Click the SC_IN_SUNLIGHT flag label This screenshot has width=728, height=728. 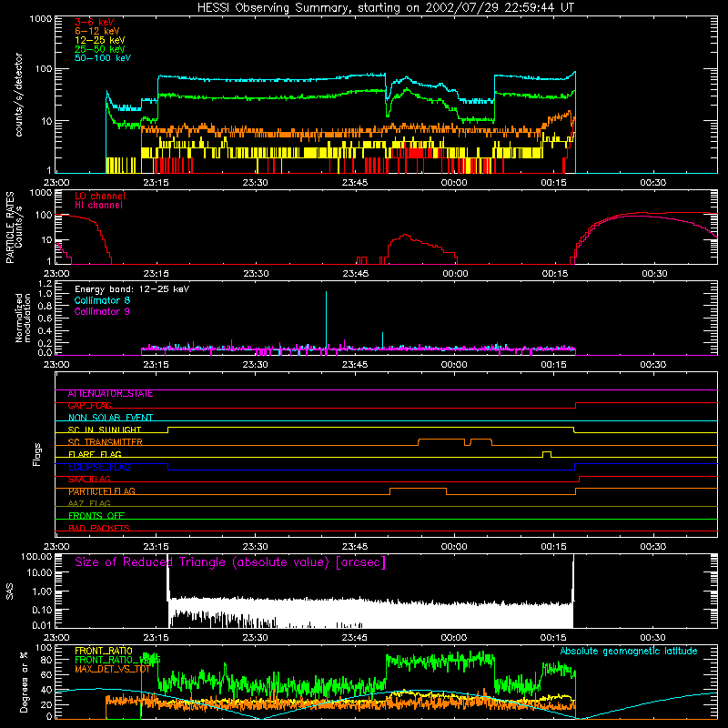pyautogui.click(x=104, y=430)
